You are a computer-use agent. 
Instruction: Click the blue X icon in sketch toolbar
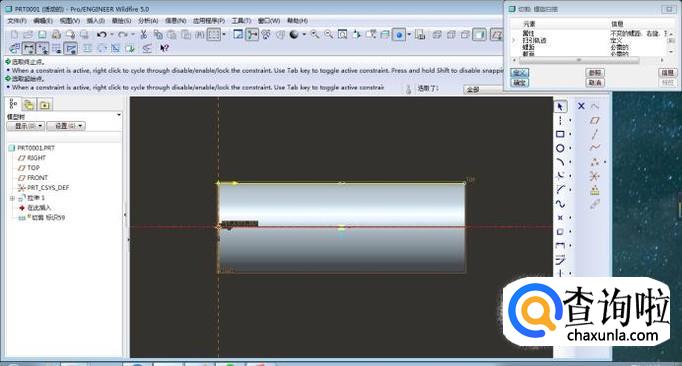tap(581, 106)
